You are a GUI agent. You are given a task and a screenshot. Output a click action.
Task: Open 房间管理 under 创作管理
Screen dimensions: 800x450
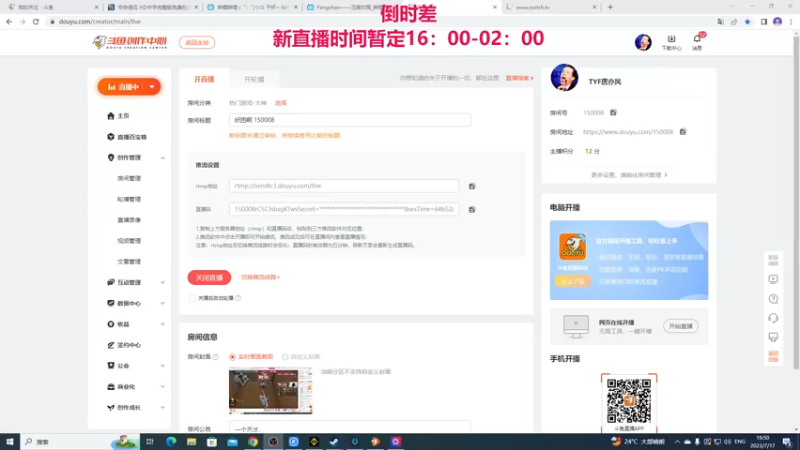pyautogui.click(x=129, y=179)
